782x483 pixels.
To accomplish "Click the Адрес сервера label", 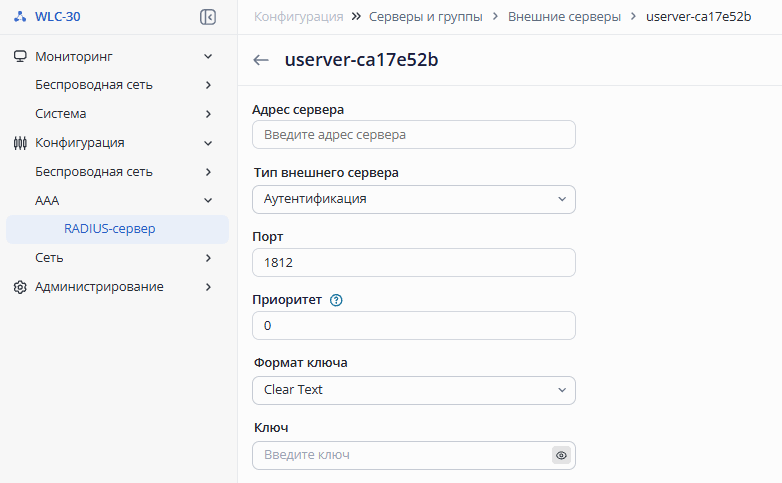I will click(298, 110).
